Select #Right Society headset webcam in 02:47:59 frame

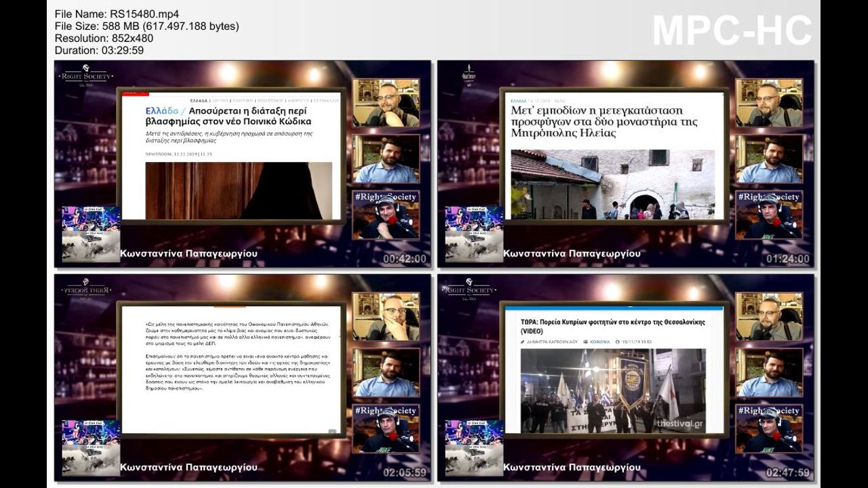coord(769,429)
